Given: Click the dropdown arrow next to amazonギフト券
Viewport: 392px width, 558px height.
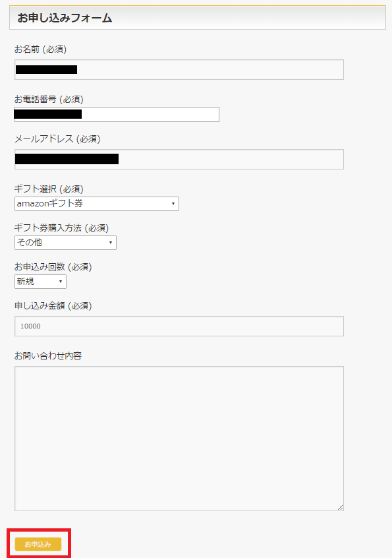Looking at the screenshot, I should click(172, 203).
